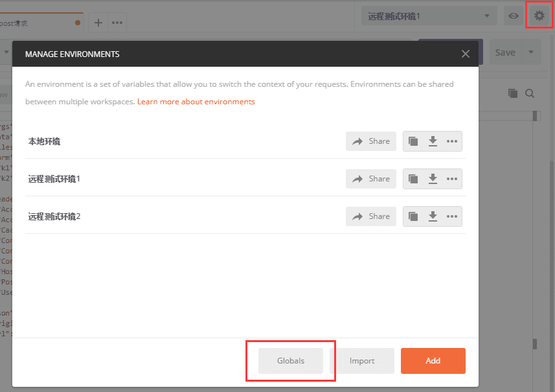Close the Manage Environments dialog

point(466,54)
